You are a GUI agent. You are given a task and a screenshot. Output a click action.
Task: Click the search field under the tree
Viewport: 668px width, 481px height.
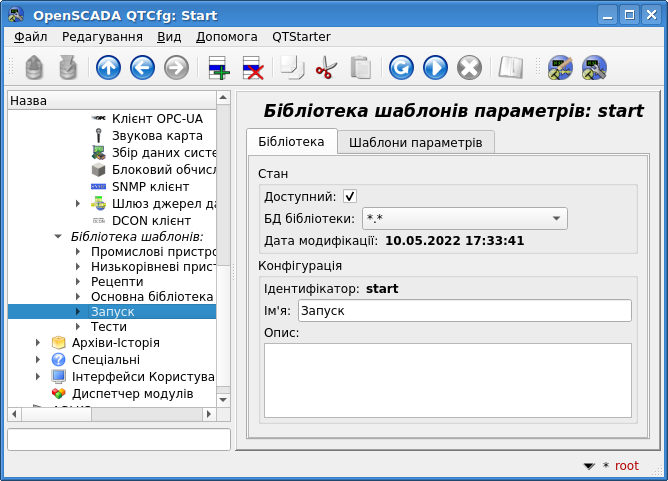pyautogui.click(x=119, y=439)
